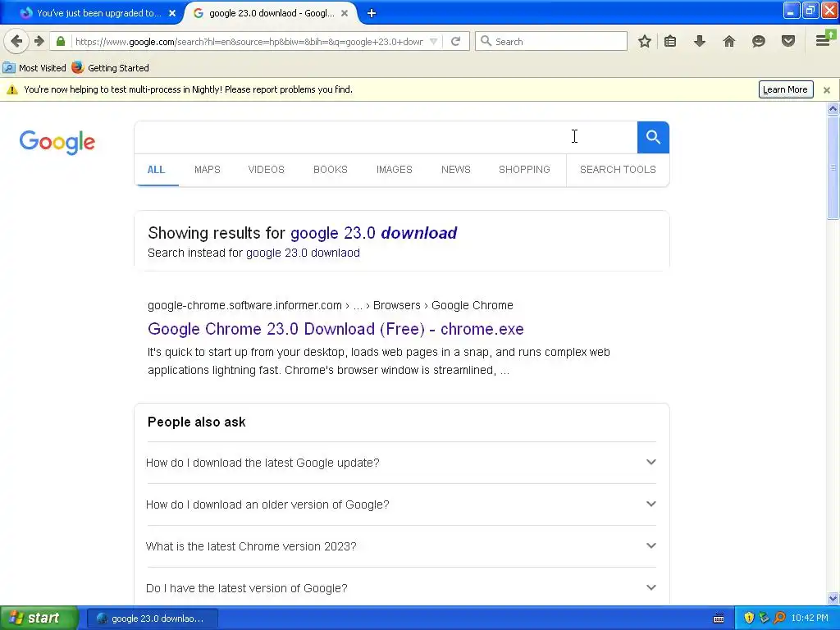
Task: Click the Google logo
Action: coord(57,142)
